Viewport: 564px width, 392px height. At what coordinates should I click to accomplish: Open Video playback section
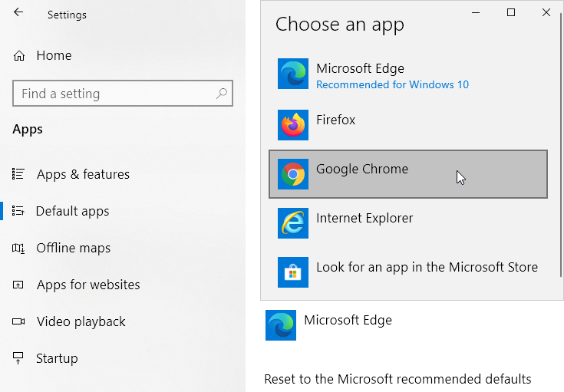coord(81,321)
